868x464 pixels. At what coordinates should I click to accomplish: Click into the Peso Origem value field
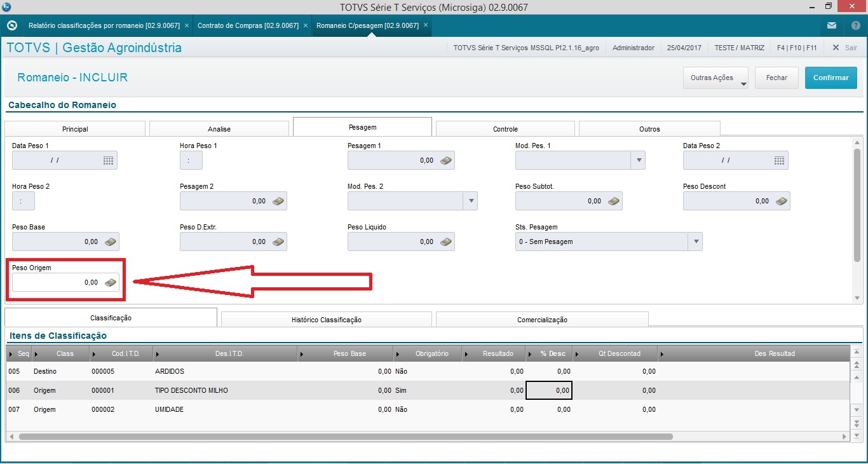pos(65,283)
